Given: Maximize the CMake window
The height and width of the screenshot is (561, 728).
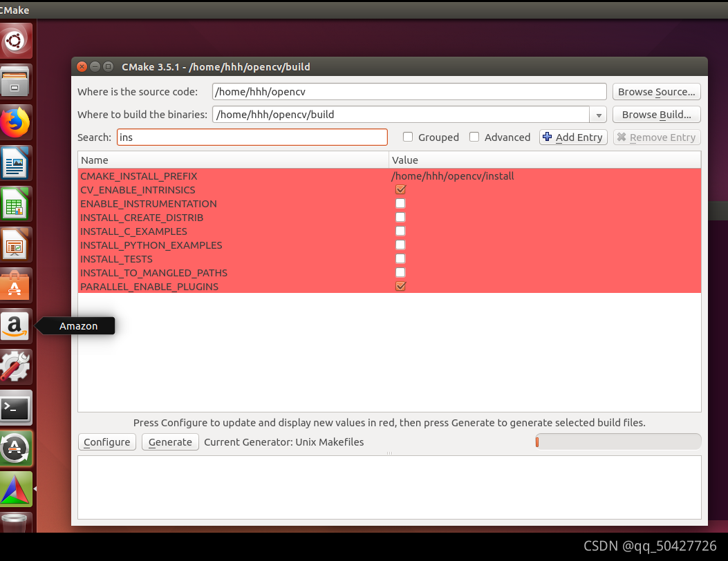Looking at the screenshot, I should point(108,66).
